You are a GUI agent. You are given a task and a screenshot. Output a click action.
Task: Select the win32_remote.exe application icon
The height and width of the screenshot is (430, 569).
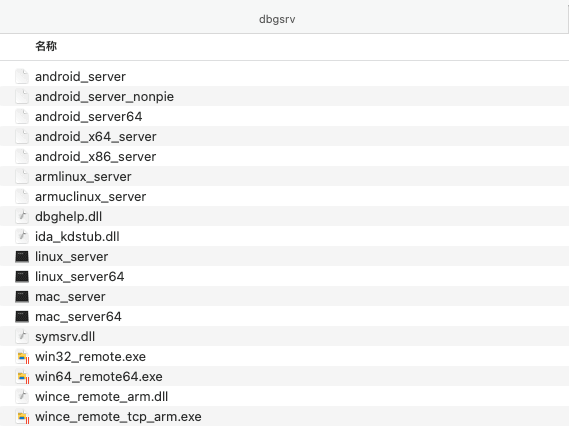click(x=22, y=357)
